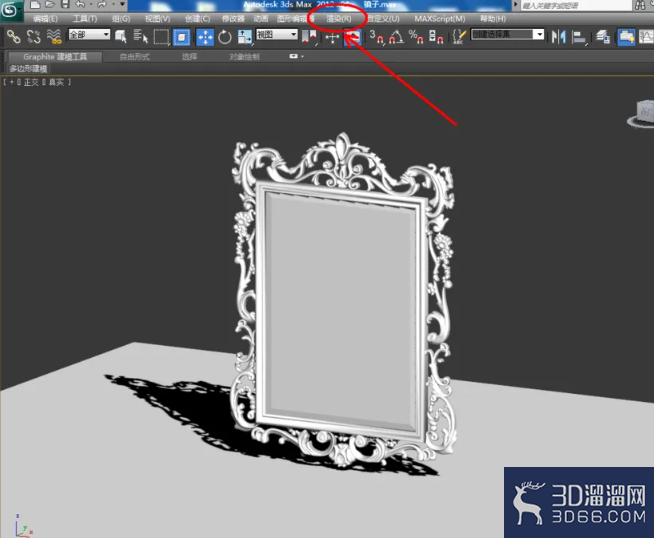Switch to the 对象绘制 ribbon tab
The width and height of the screenshot is (654, 538).
pyautogui.click(x=244, y=57)
